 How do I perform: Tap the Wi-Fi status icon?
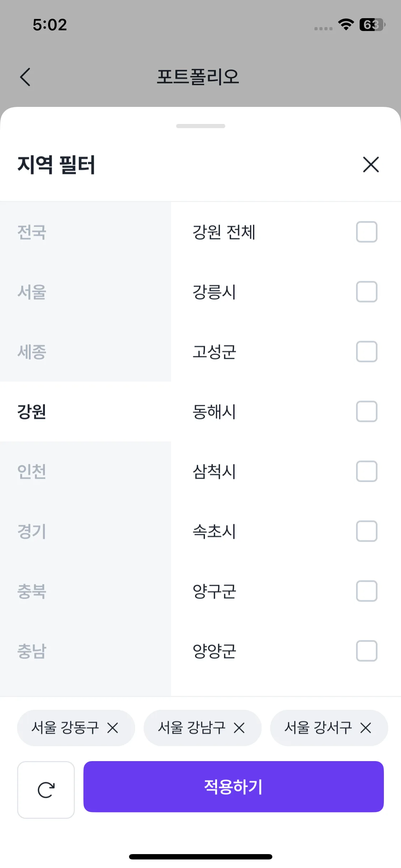(x=346, y=25)
